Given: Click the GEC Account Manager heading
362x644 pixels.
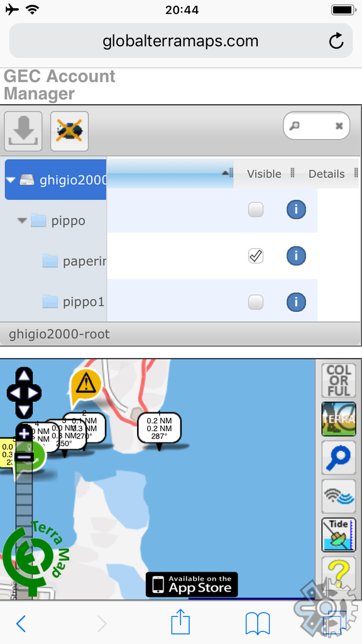Looking at the screenshot, I should tap(60, 85).
